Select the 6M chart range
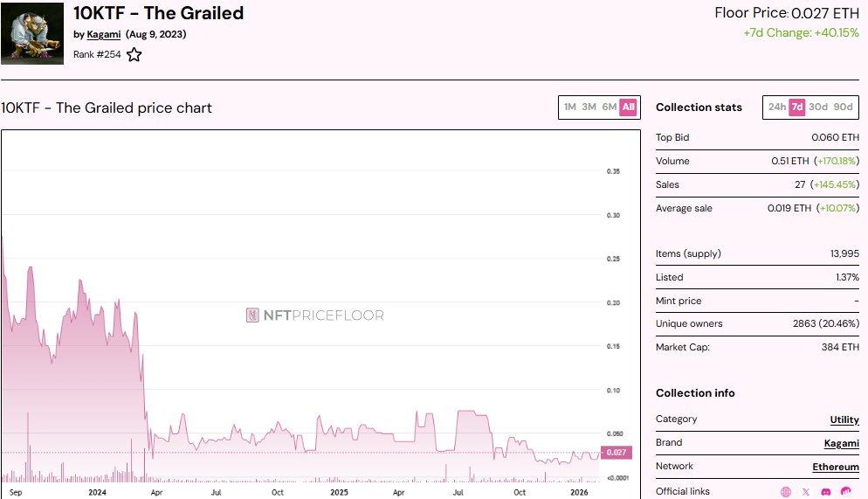 pos(609,107)
